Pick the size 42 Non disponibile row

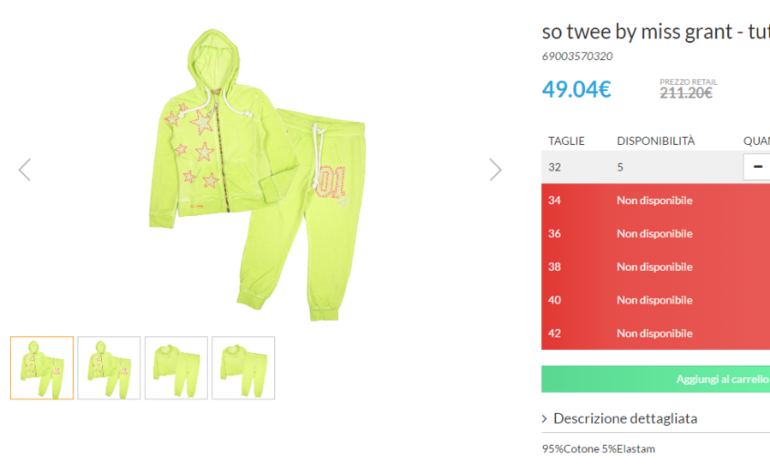pos(656,334)
